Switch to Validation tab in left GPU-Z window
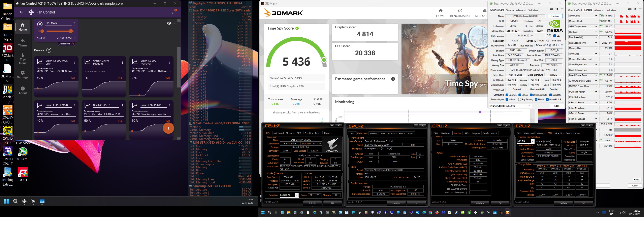644x248 pixels. tap(533, 10)
